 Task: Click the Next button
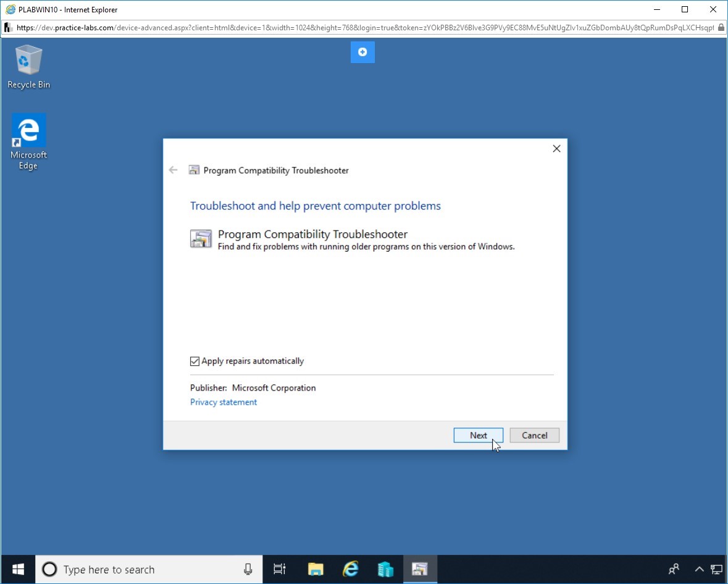point(478,435)
